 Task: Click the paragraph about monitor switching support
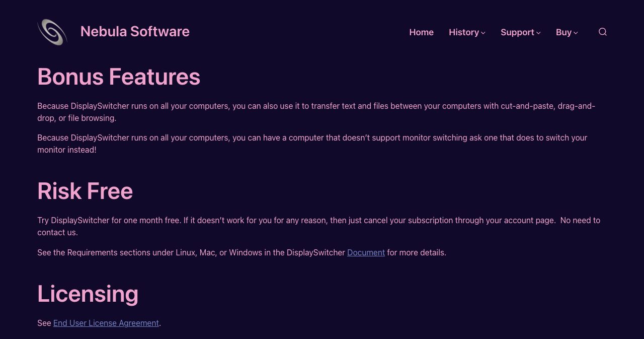coord(312,144)
